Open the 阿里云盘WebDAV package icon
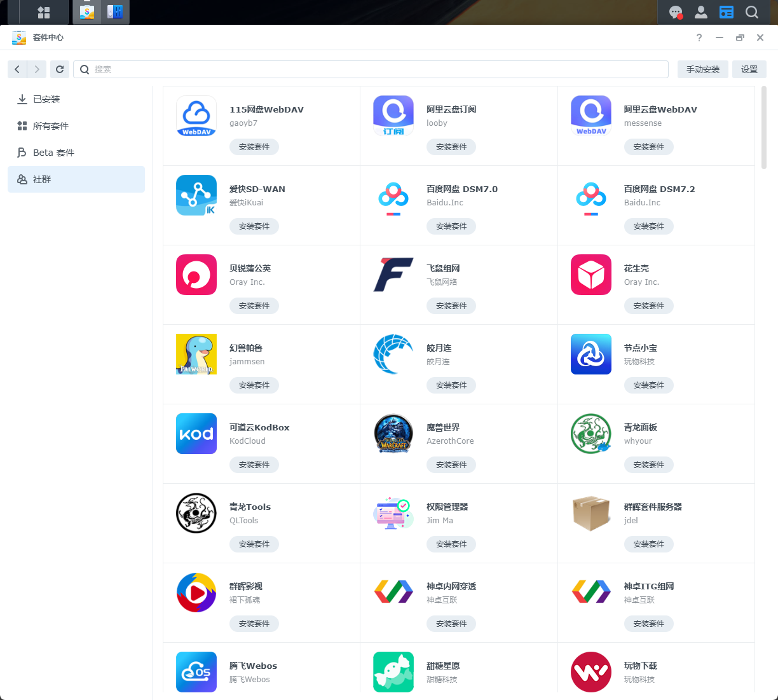Image resolution: width=778 pixels, height=700 pixels. coord(591,116)
